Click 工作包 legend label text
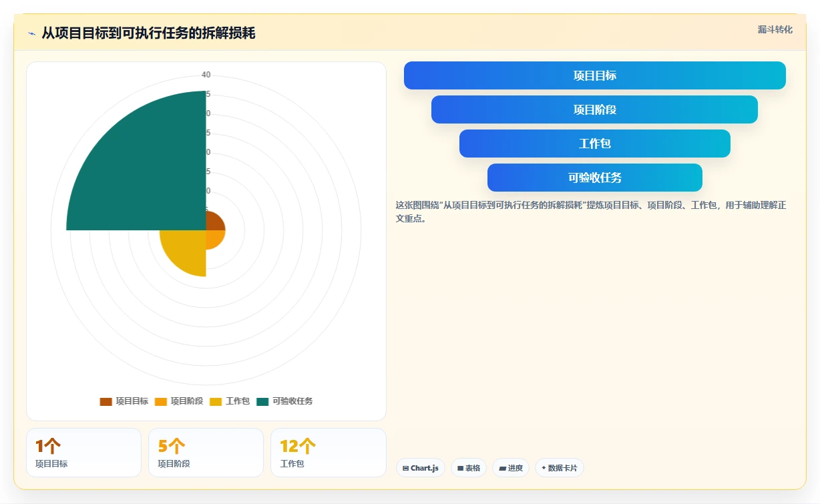Image resolution: width=820 pixels, height=504 pixels. pyautogui.click(x=238, y=401)
